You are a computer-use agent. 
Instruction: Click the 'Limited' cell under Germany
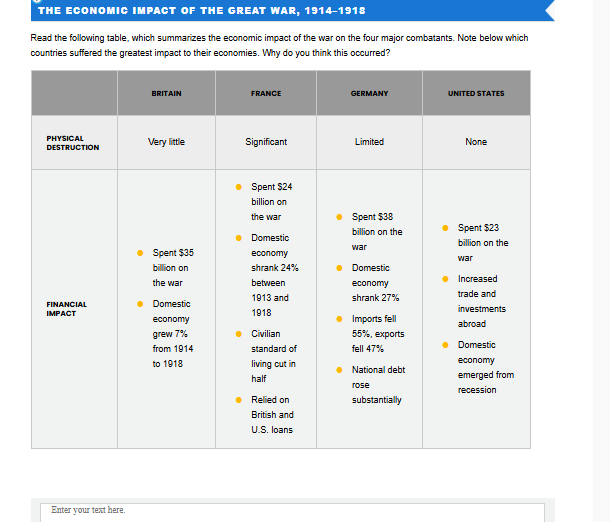369,142
